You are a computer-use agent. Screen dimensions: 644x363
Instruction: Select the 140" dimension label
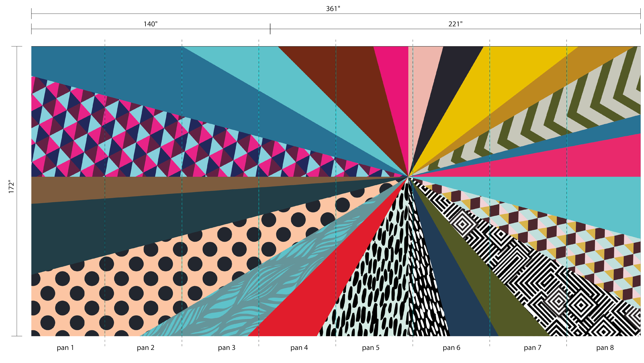tap(151, 24)
